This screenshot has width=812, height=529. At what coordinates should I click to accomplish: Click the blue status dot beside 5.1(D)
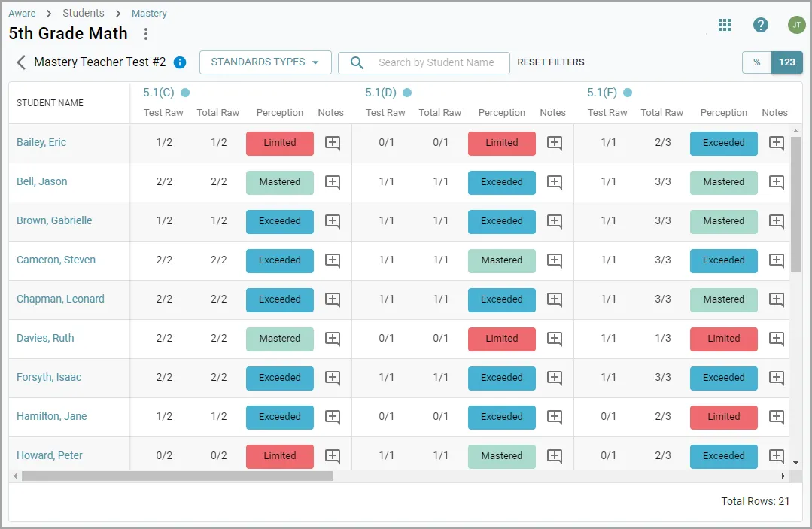(407, 92)
